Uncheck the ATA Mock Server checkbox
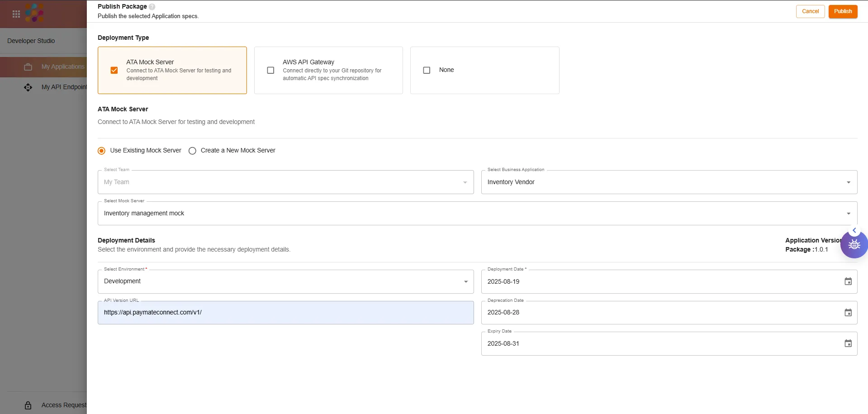The width and height of the screenshot is (868, 414). pos(114,70)
